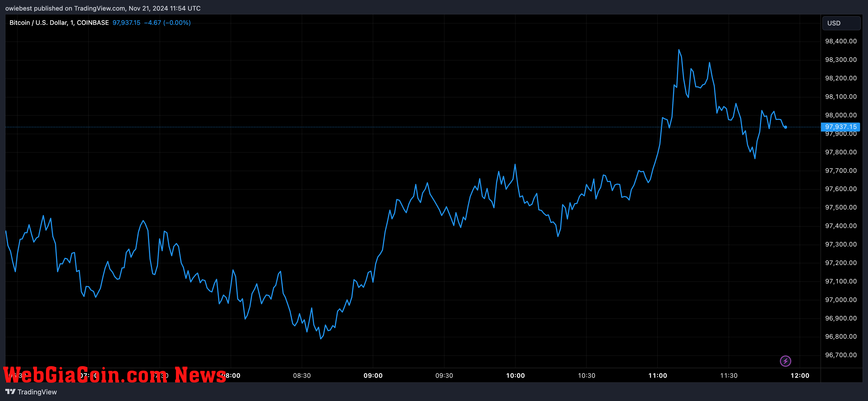Click the 98,400.00 price axis label

(841, 41)
